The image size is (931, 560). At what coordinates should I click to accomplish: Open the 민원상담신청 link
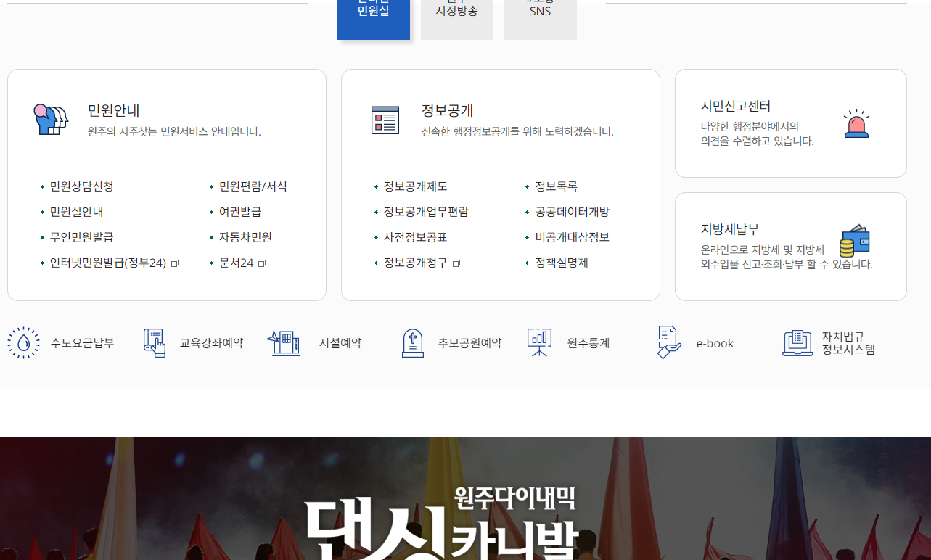pyautogui.click(x=81, y=186)
